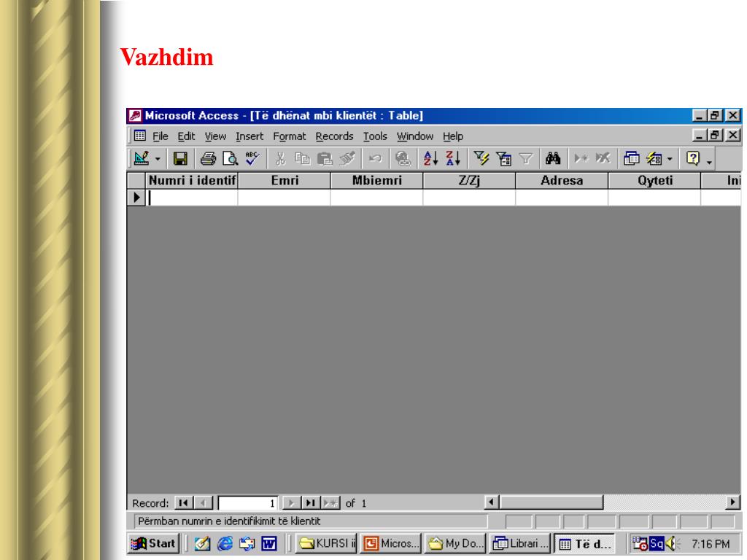Screen dimensions: 747x560
Task: Open the Edit menu
Action: tap(186, 136)
